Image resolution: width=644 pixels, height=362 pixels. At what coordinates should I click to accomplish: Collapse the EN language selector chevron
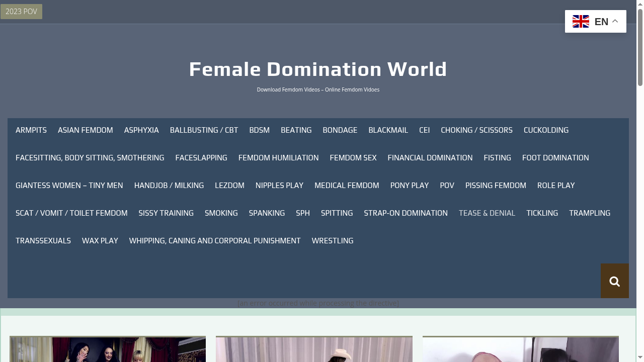pos(614,21)
